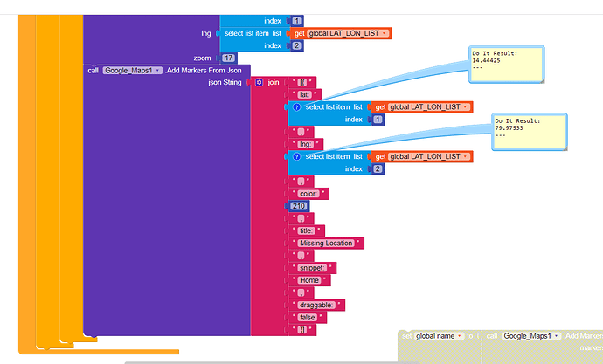Select the snippet: text block
Viewport: 603px width, 364px height.
pyautogui.click(x=312, y=268)
